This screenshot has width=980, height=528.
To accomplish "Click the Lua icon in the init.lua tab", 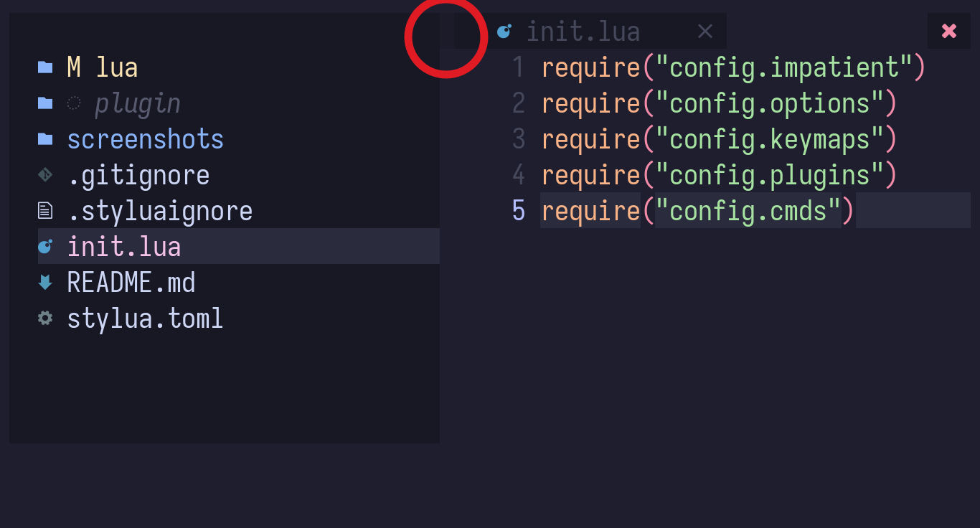I will click(x=504, y=31).
